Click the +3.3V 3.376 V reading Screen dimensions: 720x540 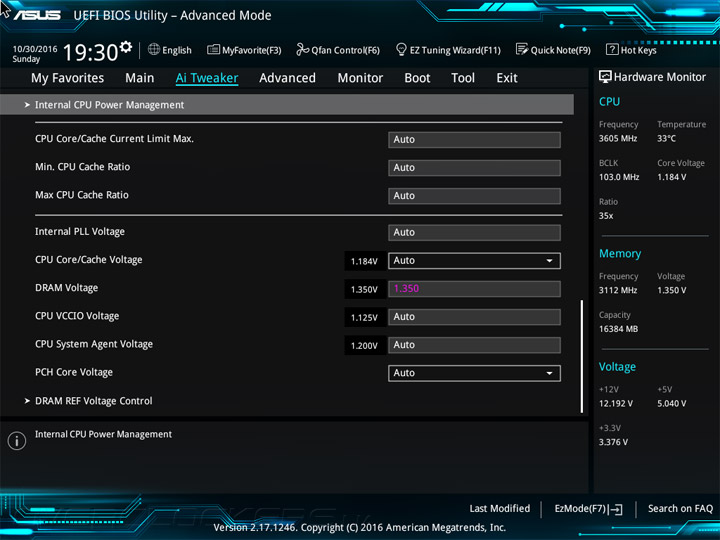pos(613,442)
